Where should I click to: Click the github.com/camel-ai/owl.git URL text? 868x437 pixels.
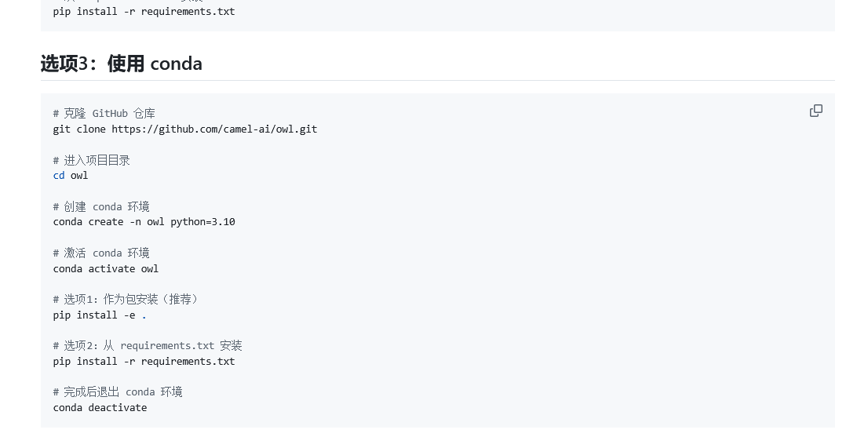(214, 129)
